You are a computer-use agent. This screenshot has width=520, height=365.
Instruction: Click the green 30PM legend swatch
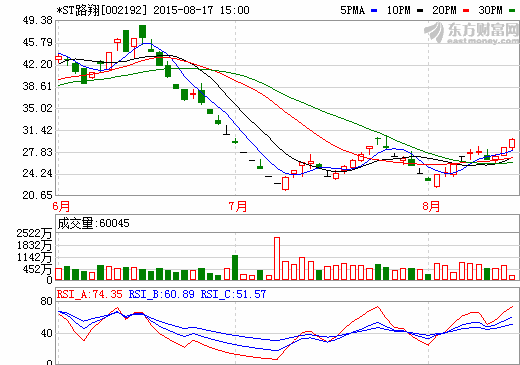[x=512, y=11]
